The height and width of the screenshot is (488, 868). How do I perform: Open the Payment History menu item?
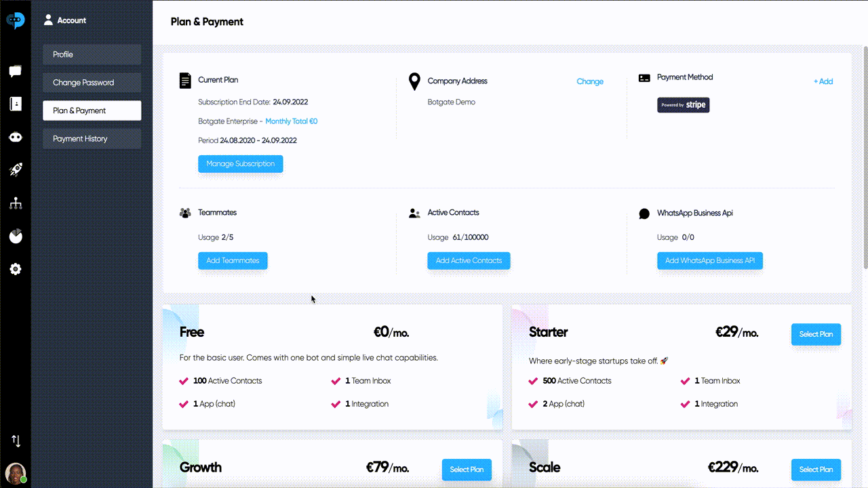pos(92,139)
